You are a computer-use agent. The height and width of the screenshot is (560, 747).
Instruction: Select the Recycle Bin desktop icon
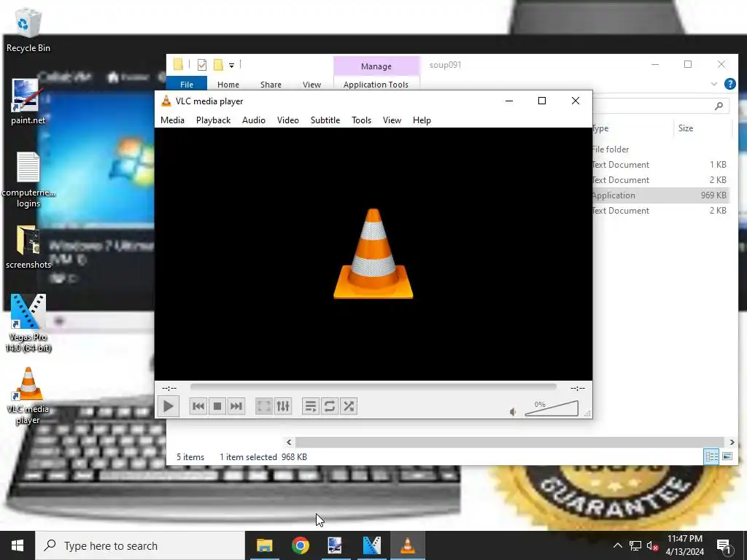point(28,30)
